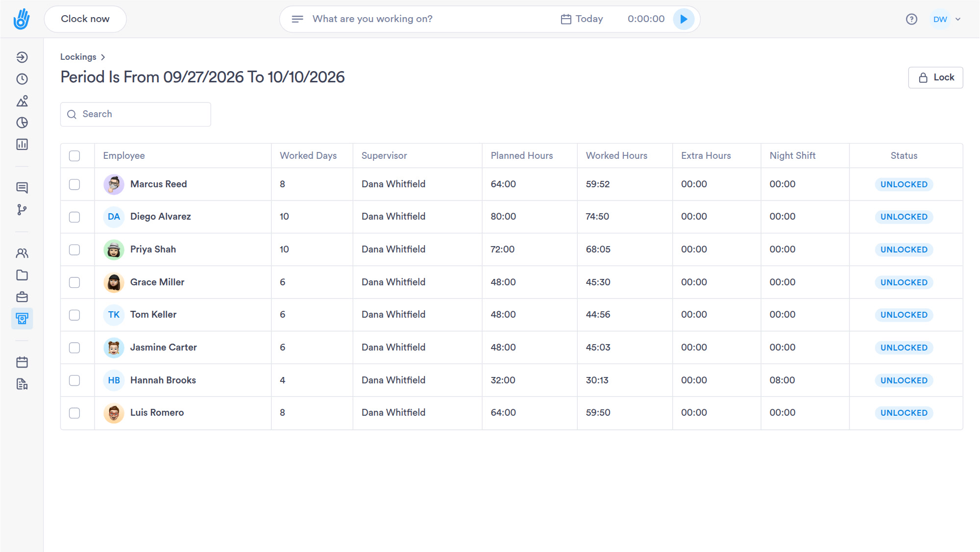The height and width of the screenshot is (552, 980).
Task: Start the timer with the play button
Action: (x=684, y=19)
